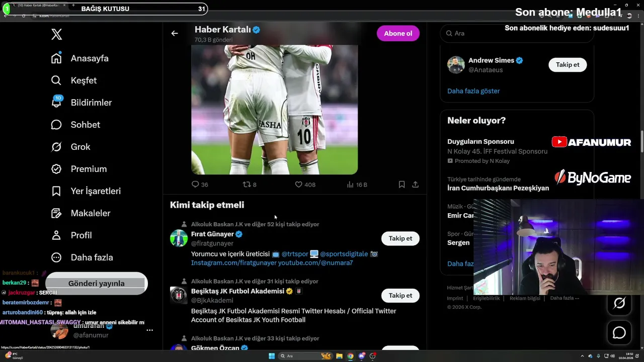Open Discord from the taskbar

pos(361,356)
